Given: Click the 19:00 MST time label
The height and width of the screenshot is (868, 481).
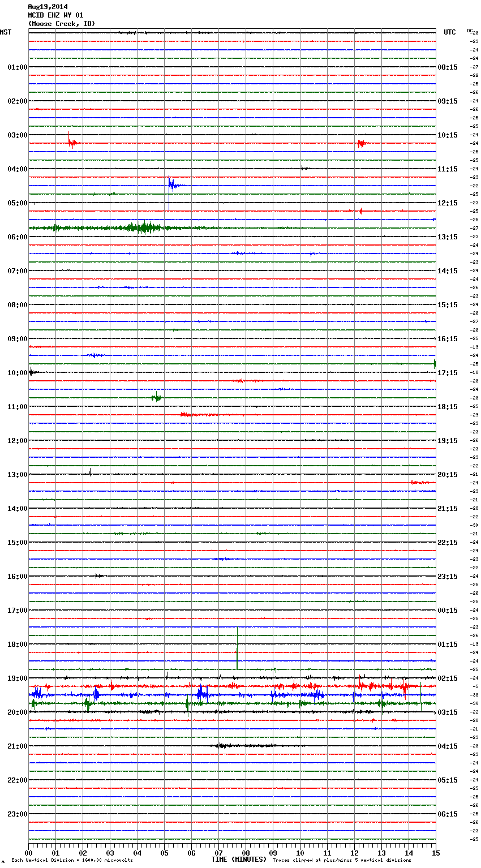Looking at the screenshot, I should point(18,678).
